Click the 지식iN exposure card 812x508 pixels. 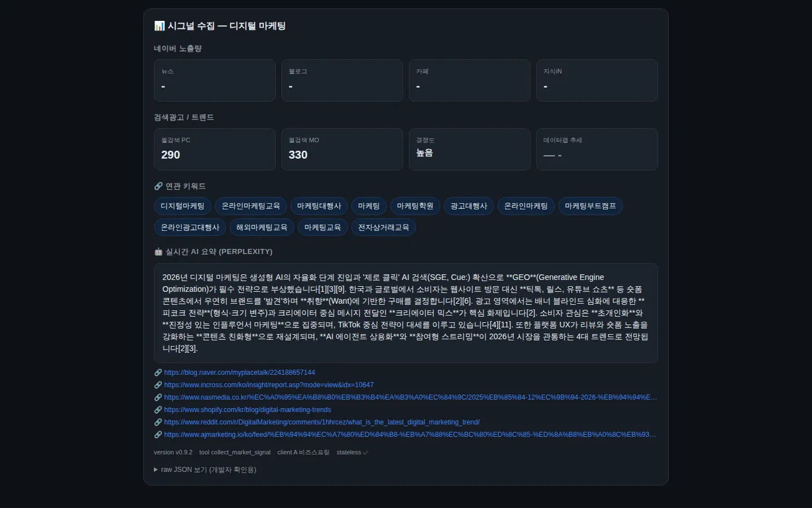click(x=597, y=80)
